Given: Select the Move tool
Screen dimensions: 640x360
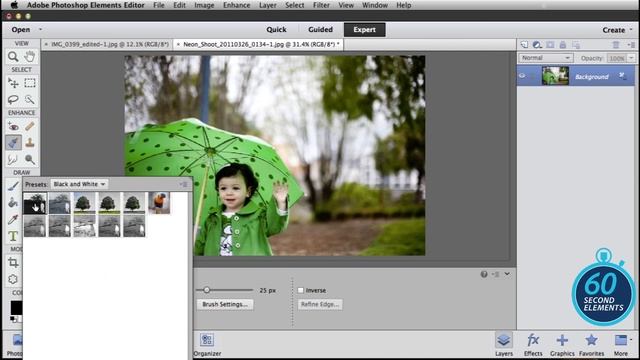Looking at the screenshot, I should pos(13,83).
